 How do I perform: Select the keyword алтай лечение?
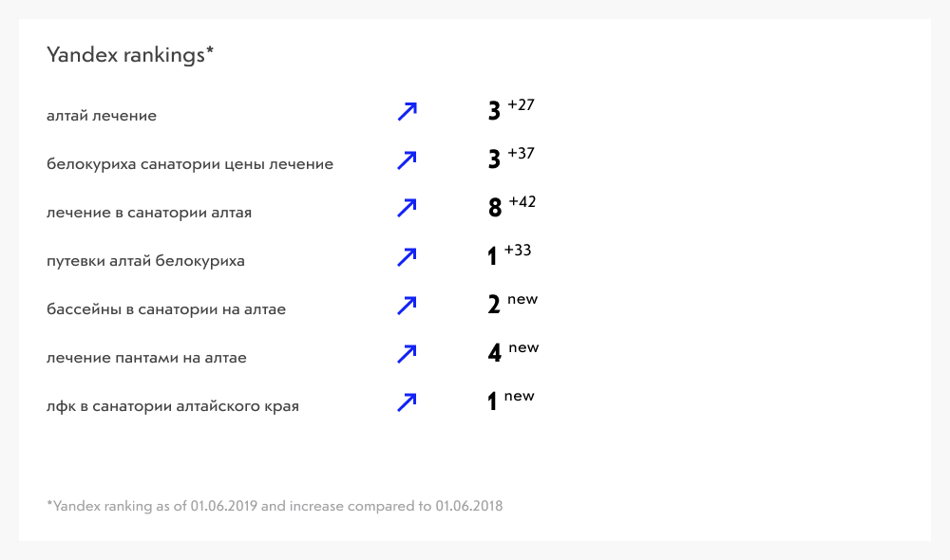click(102, 116)
